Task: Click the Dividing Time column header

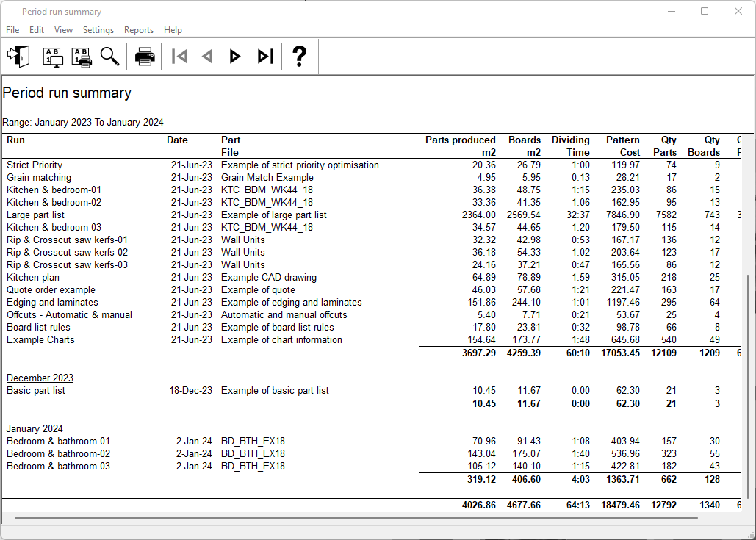Action: pos(570,146)
